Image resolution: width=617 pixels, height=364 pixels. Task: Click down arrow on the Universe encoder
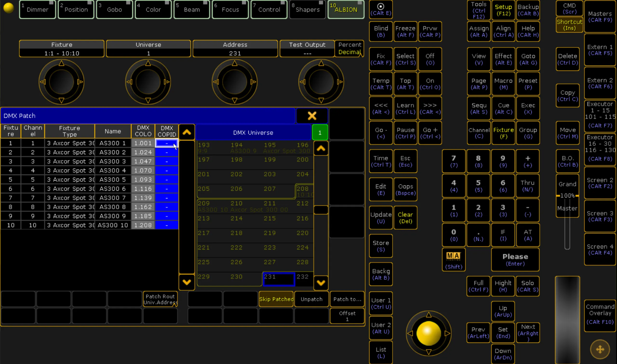(x=148, y=101)
